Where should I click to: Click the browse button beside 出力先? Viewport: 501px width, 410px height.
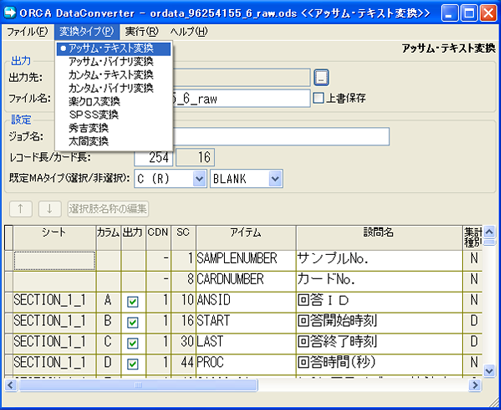click(x=321, y=77)
